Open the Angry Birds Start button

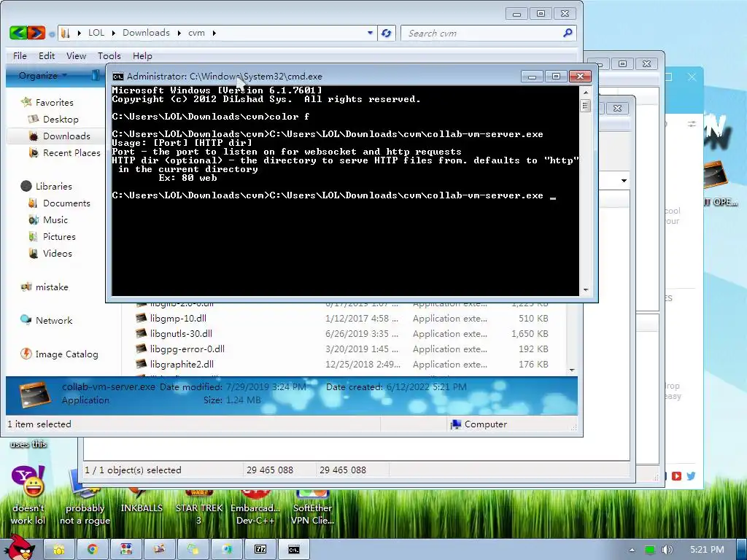(x=18, y=548)
